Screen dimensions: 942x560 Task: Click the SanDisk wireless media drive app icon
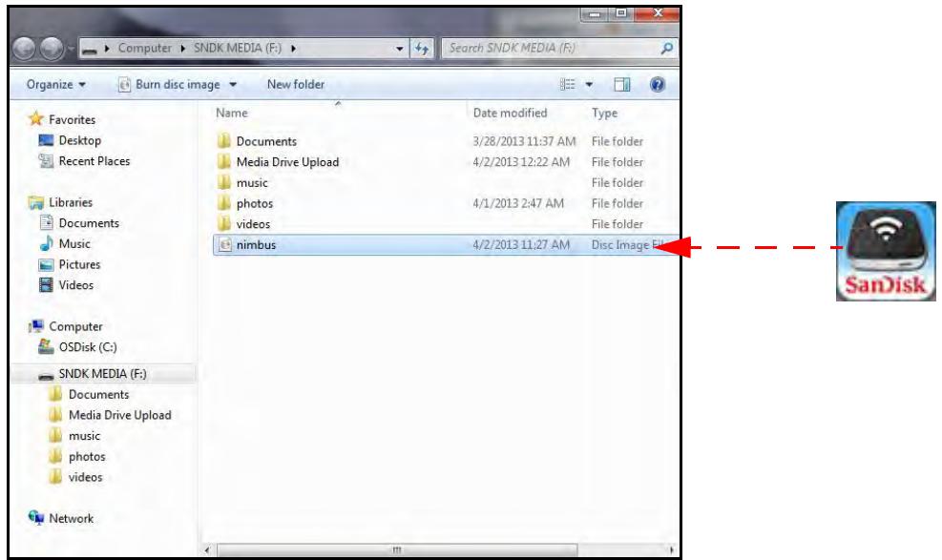click(x=886, y=251)
